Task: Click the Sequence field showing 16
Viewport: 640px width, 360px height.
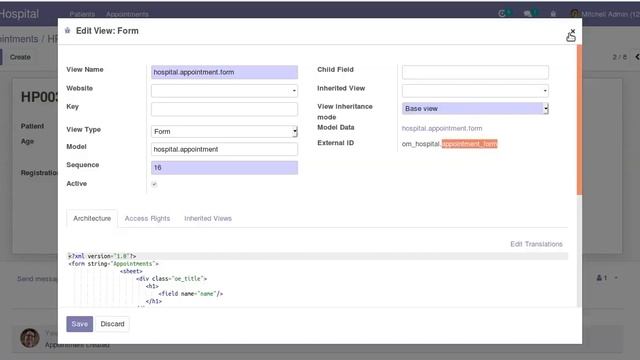Action: [x=224, y=168]
